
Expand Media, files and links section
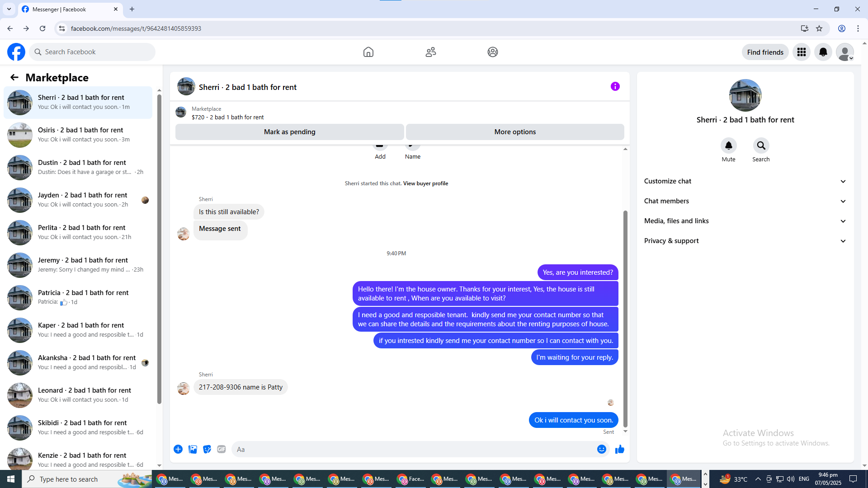(x=745, y=221)
